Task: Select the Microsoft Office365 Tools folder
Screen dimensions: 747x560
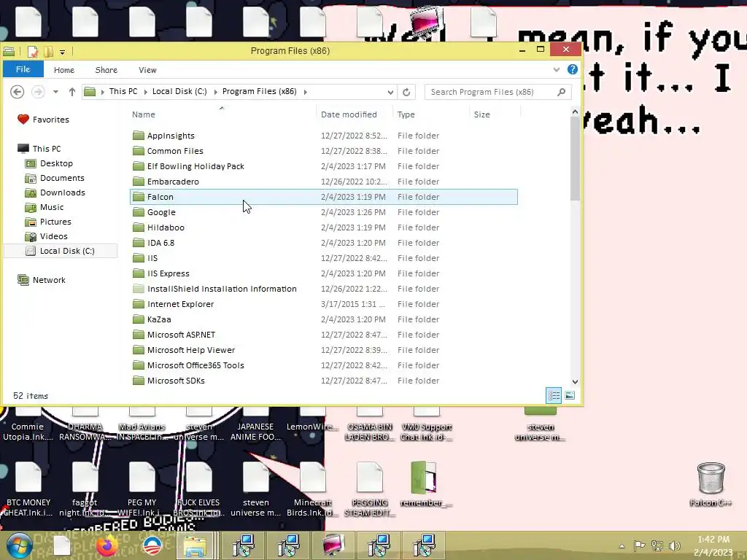Action: click(x=323, y=365)
